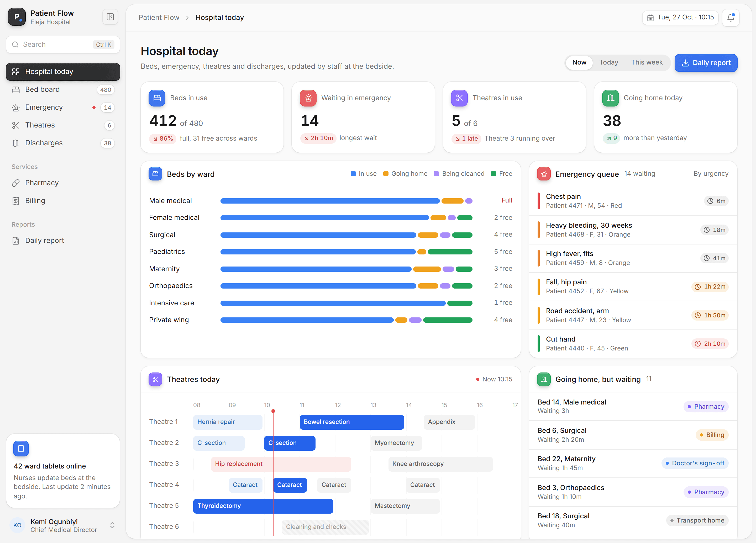The height and width of the screenshot is (543, 756).
Task: Click the Theatres in use scissors icon
Action: click(x=459, y=98)
